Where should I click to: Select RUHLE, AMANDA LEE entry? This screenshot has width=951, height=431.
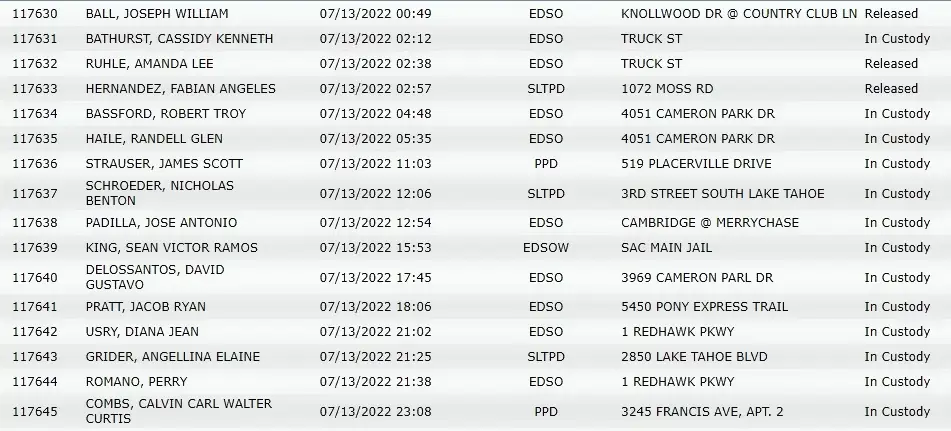pos(150,64)
